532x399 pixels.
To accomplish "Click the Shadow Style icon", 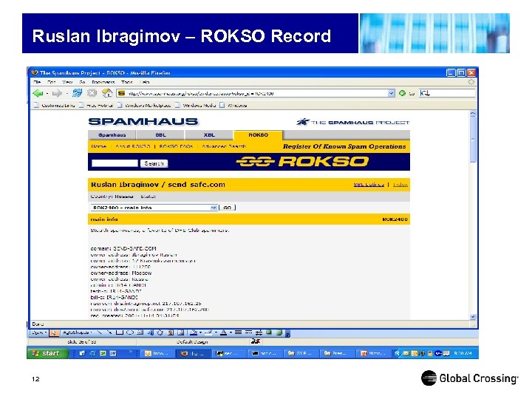I will click(269, 332).
